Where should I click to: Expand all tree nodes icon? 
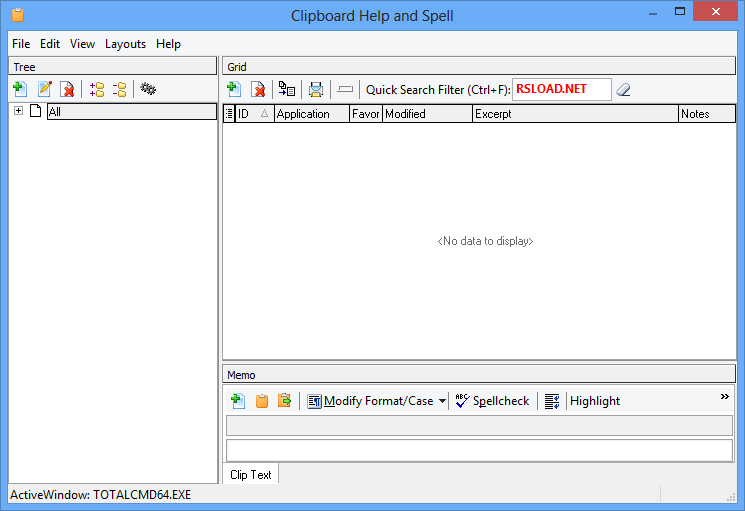(x=97, y=89)
